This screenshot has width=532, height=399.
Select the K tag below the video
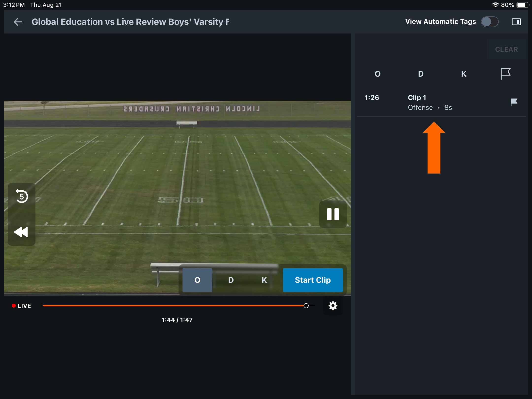click(264, 280)
